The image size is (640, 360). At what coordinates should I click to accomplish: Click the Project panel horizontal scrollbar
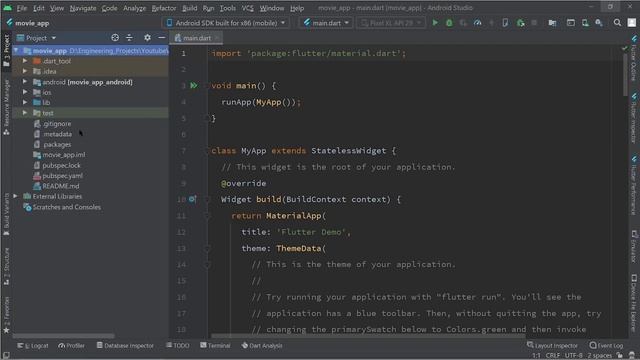[64, 336]
